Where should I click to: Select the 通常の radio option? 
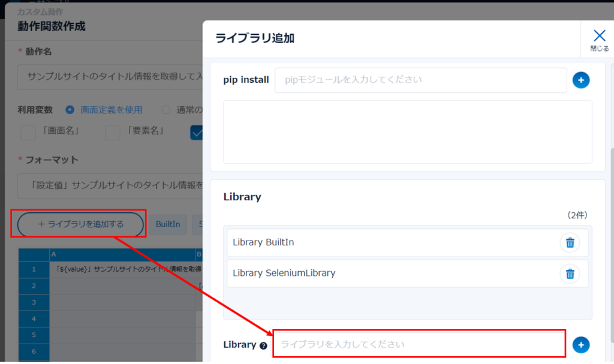[166, 110]
